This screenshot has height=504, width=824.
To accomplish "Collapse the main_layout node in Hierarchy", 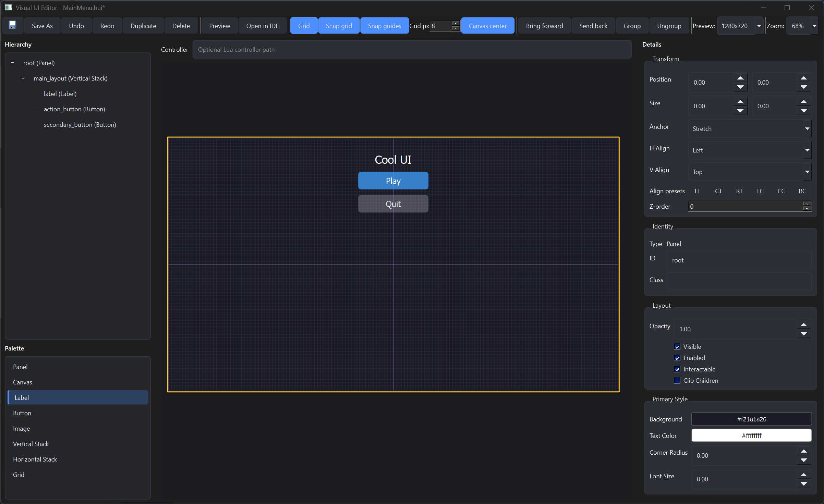I will [23, 78].
